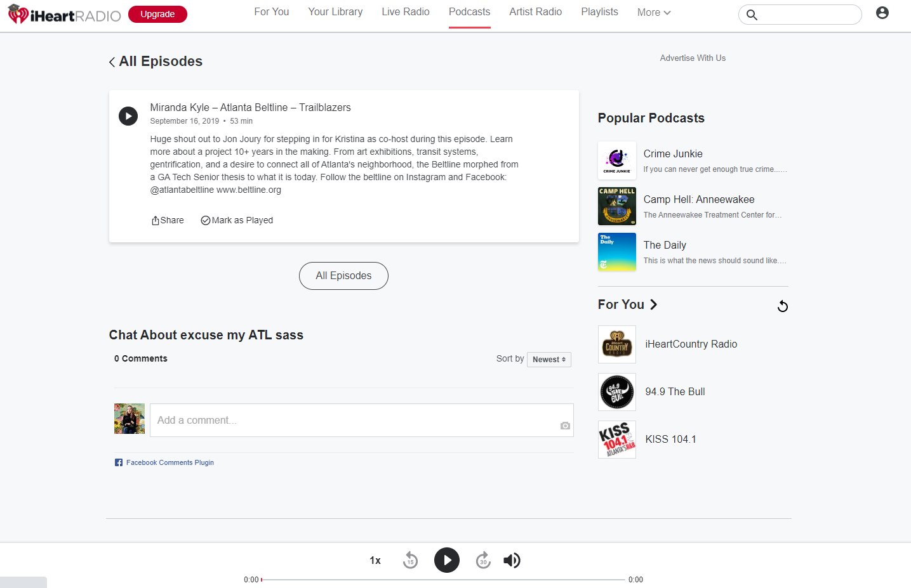Open the iHeartCountry Radio title link
Viewport: 911px width, 588px height.
[691, 344]
